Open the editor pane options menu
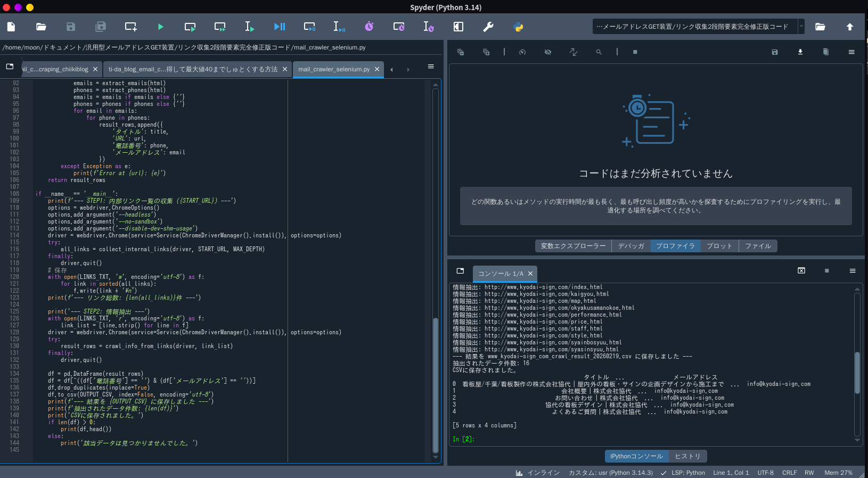Screen dimensions: 868x478 (431, 67)
